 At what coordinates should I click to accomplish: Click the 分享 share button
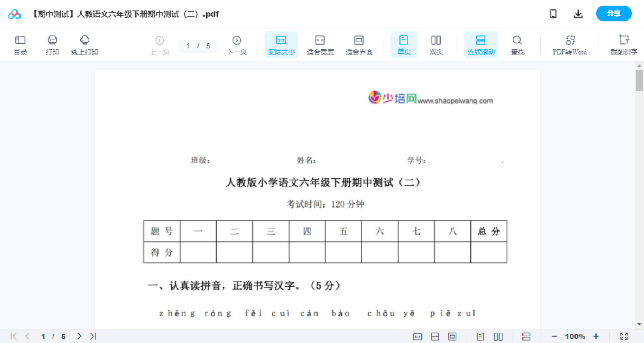pyautogui.click(x=613, y=13)
